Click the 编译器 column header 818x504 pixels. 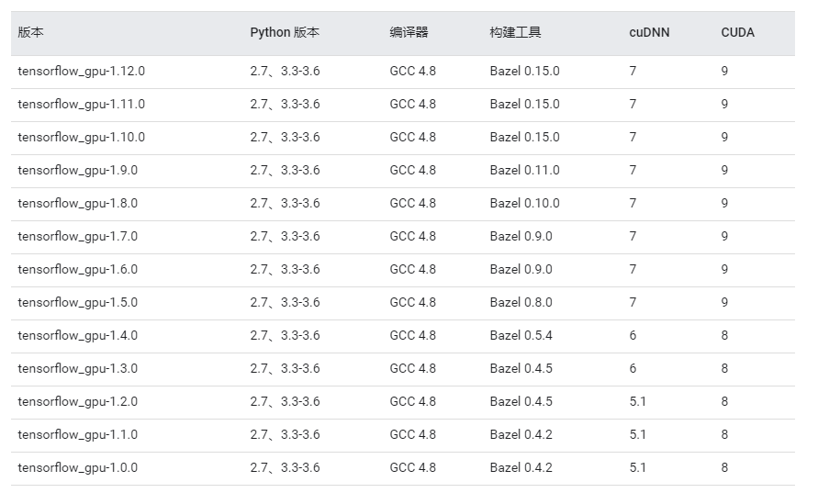pyautogui.click(x=409, y=32)
